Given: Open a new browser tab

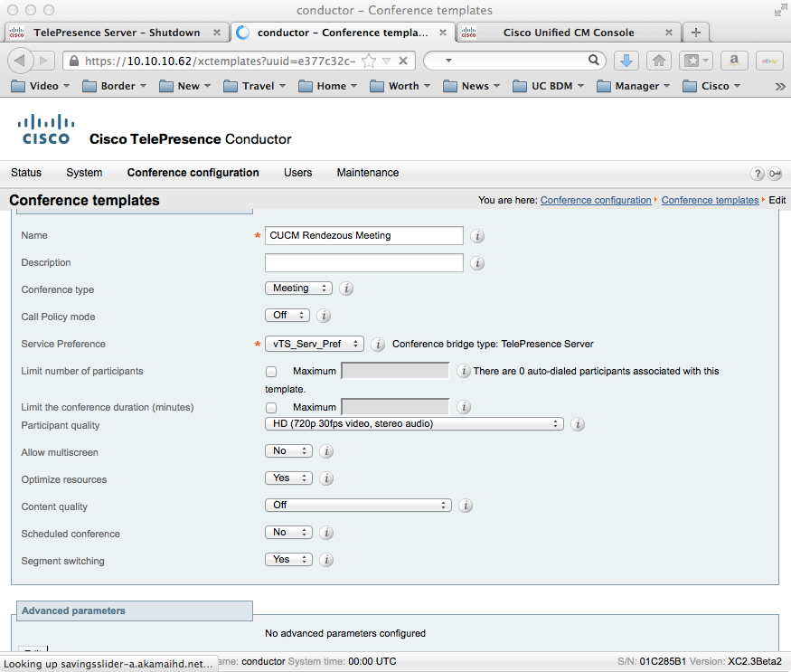Looking at the screenshot, I should (696, 33).
